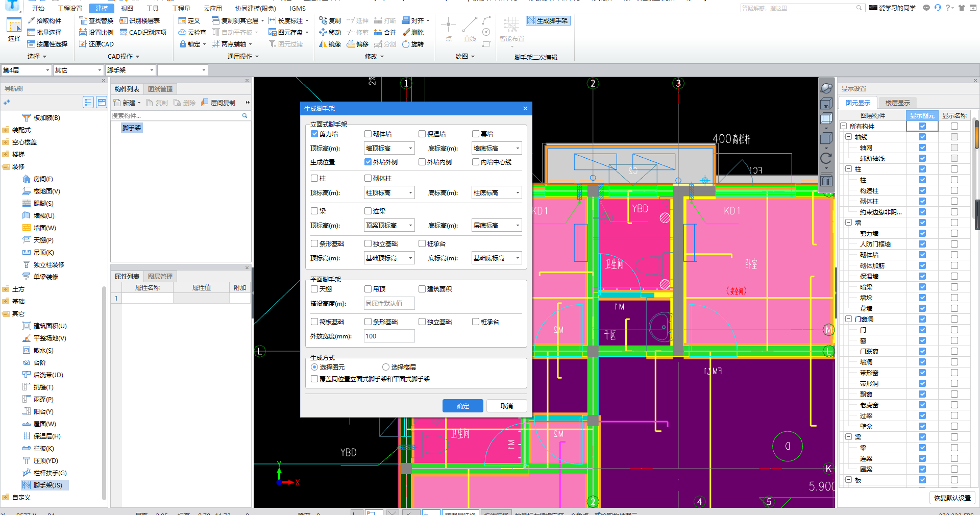Toggle 显示图元 checkbox for 剪力墙 row
This screenshot has width=980, height=515.
tap(922, 233)
